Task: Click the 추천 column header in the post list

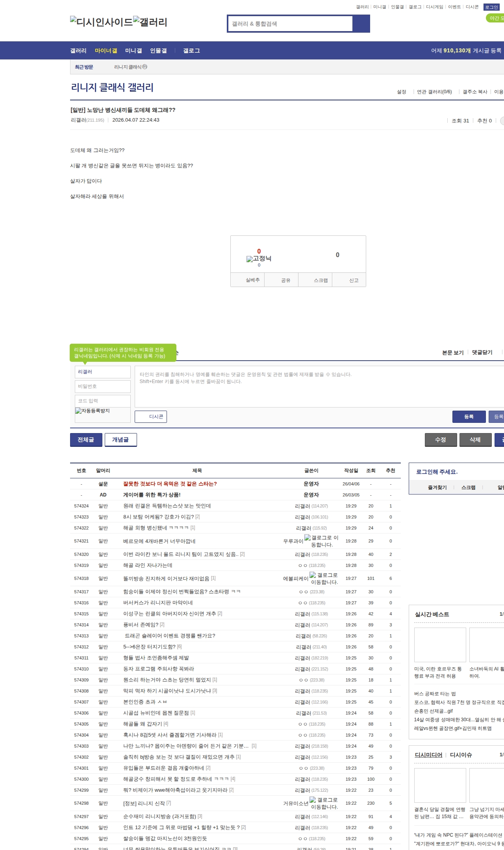Action: 391,470
